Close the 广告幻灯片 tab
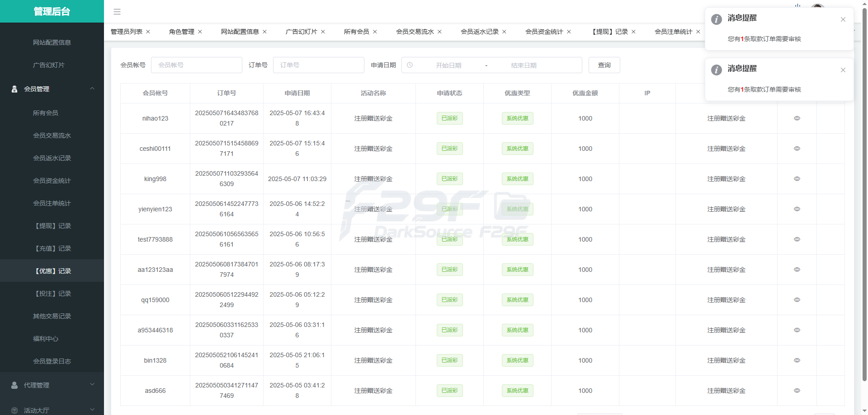 (x=323, y=32)
